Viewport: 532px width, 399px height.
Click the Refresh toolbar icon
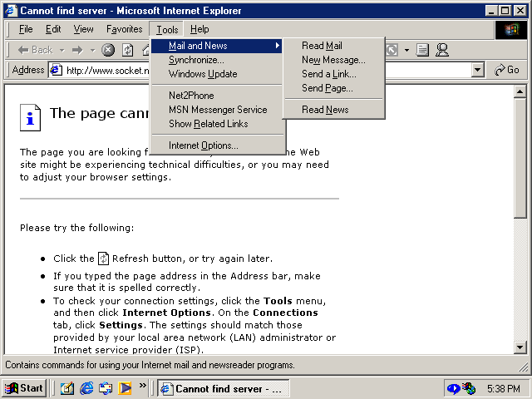[x=127, y=50]
